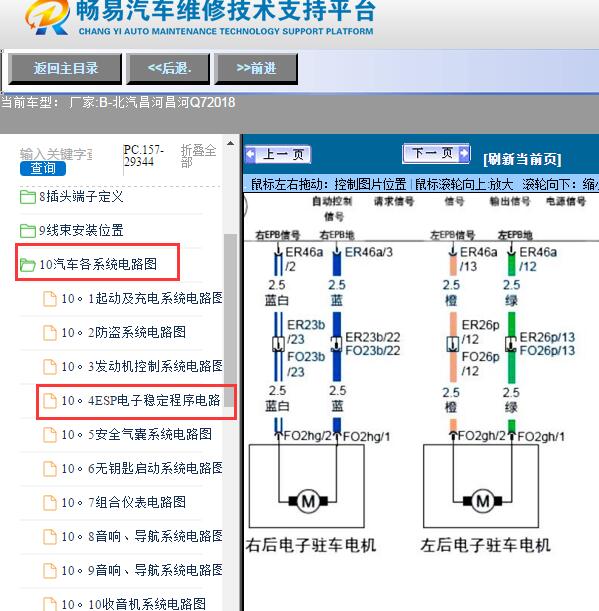
Task: Click 折叠全部 to collapse all
Action: pyautogui.click(x=198, y=155)
